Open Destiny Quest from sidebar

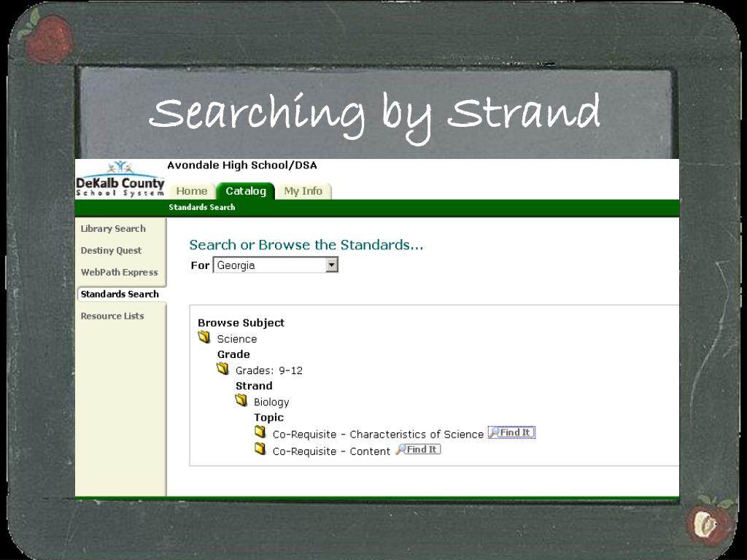point(111,251)
